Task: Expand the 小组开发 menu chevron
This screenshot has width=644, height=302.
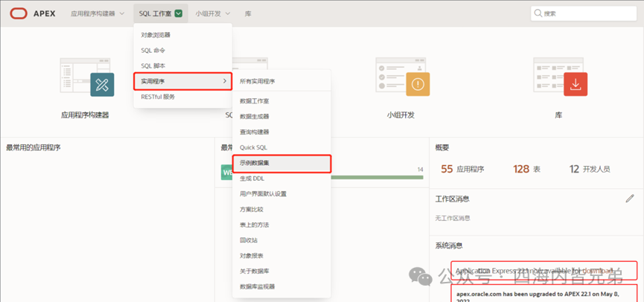Action: pos(228,13)
